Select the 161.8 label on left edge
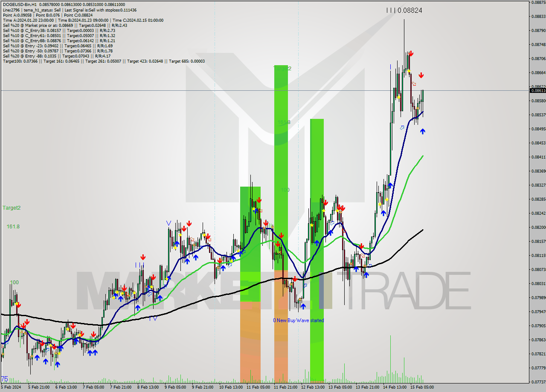 click(x=13, y=227)
